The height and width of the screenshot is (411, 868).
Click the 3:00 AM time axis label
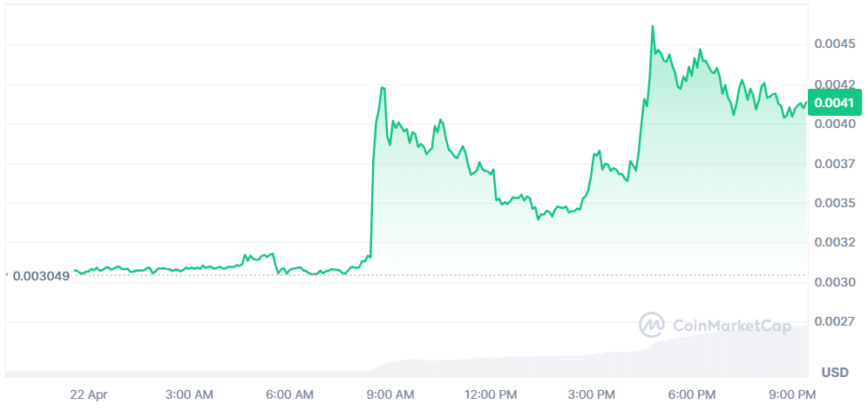tap(189, 394)
